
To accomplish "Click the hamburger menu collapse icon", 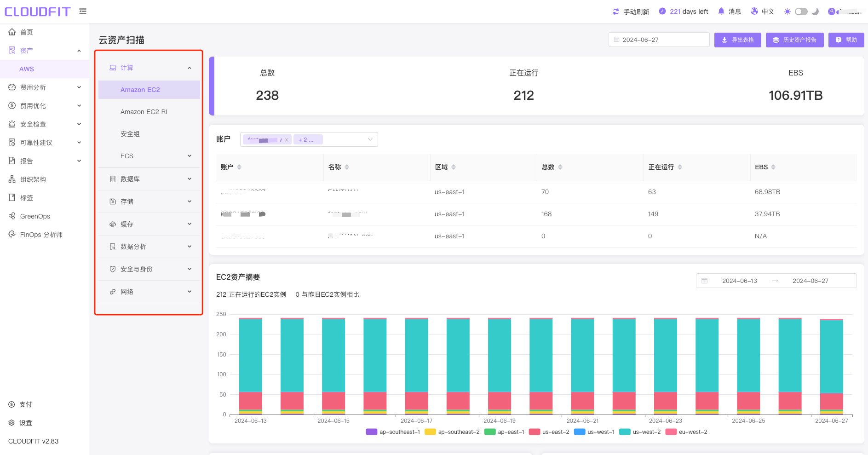I will [83, 12].
